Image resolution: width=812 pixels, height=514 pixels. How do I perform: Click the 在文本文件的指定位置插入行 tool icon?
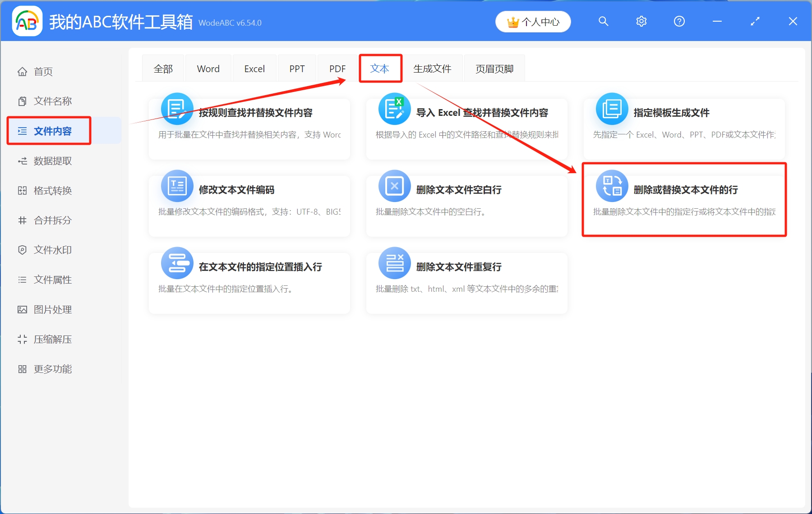tap(176, 263)
